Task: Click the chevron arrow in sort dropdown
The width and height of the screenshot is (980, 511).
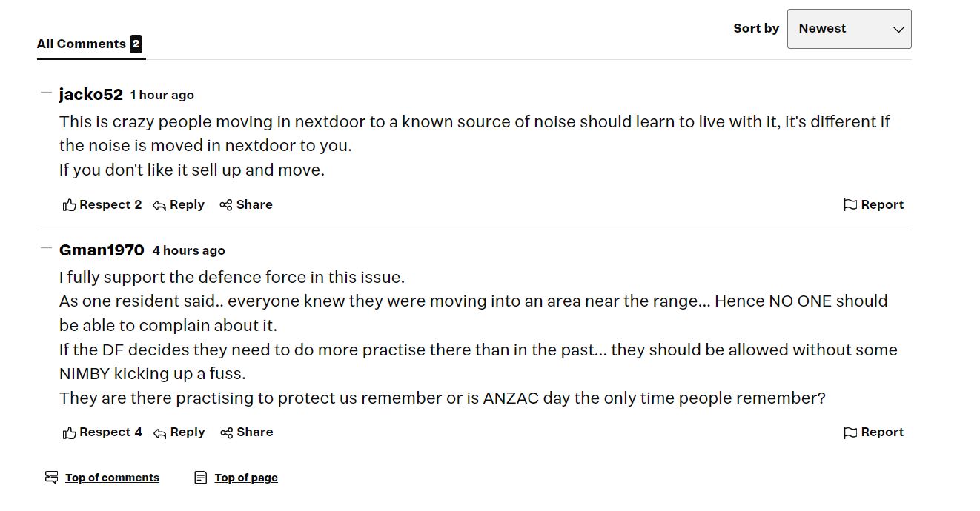Action: (x=898, y=30)
